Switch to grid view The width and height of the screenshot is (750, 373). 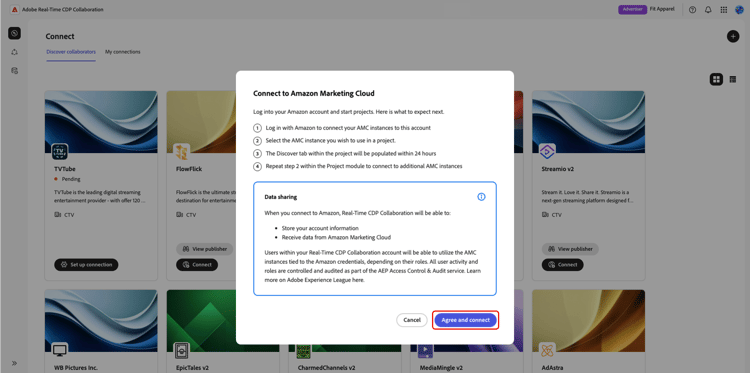coord(716,79)
